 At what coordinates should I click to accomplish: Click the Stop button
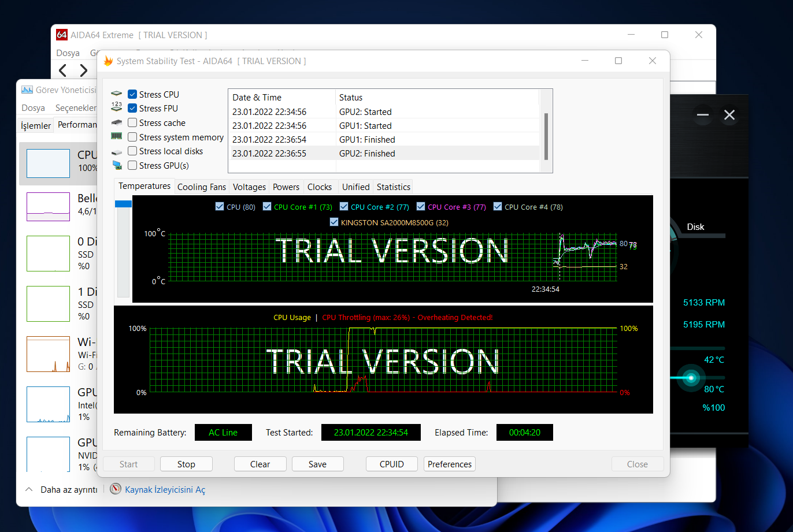click(186, 464)
